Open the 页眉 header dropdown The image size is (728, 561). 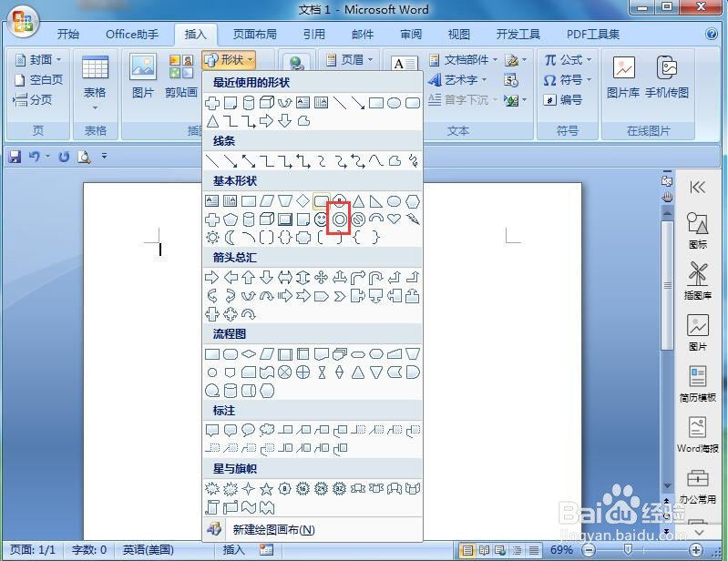350,59
